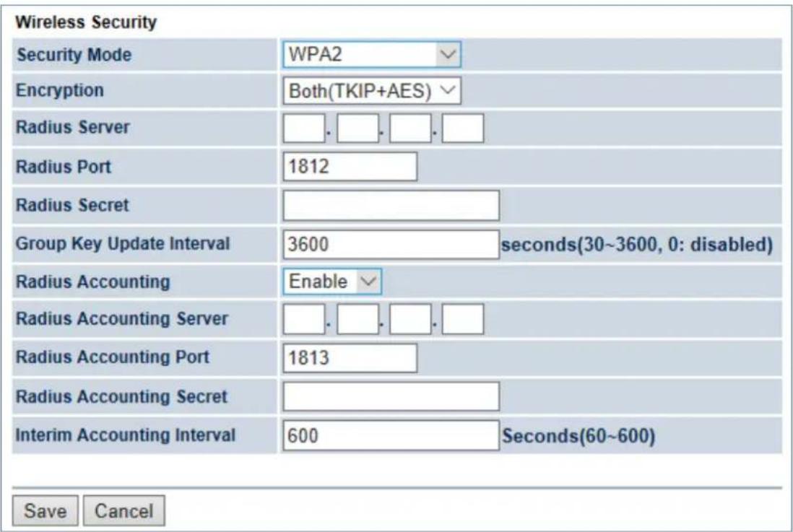Click the Security Mode label
Image resolution: width=793 pixels, height=532 pixels.
74,55
